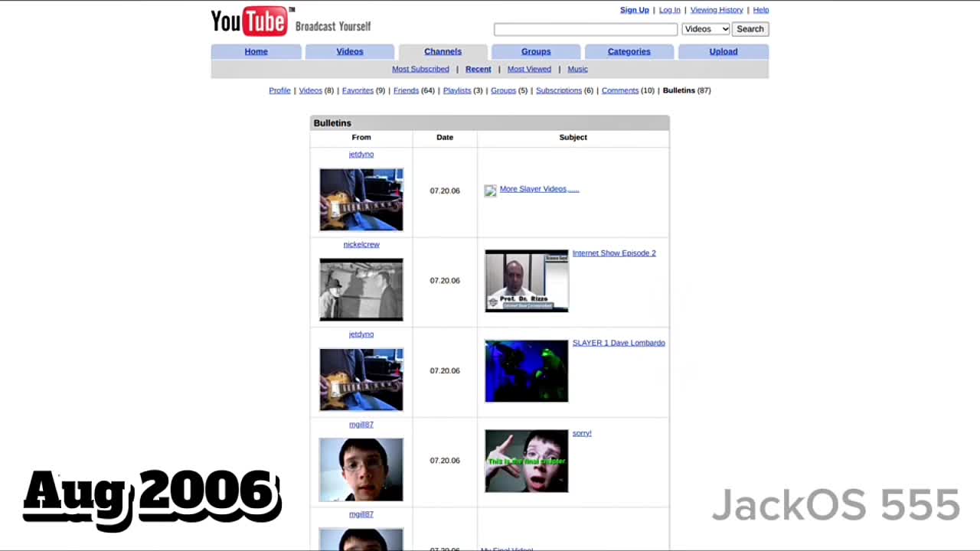Screen dimensions: 980x551
Task: Open Internet Show Episode 2 video thumbnail
Action: (x=527, y=281)
